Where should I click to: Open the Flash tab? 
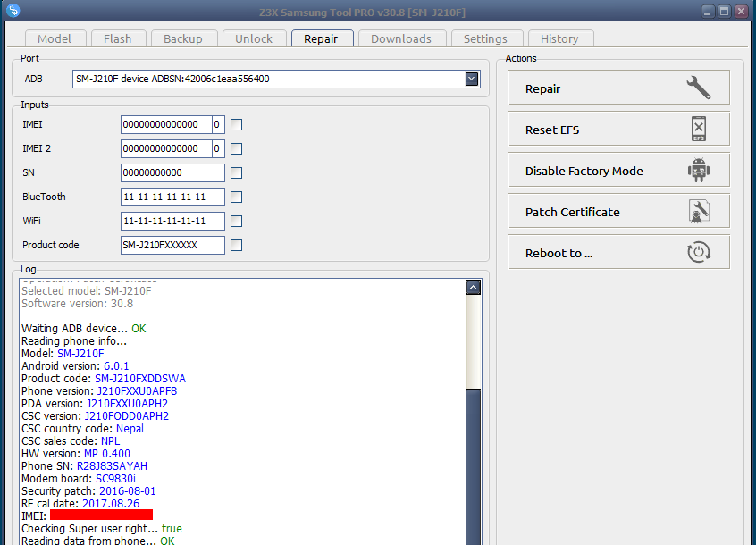click(118, 38)
